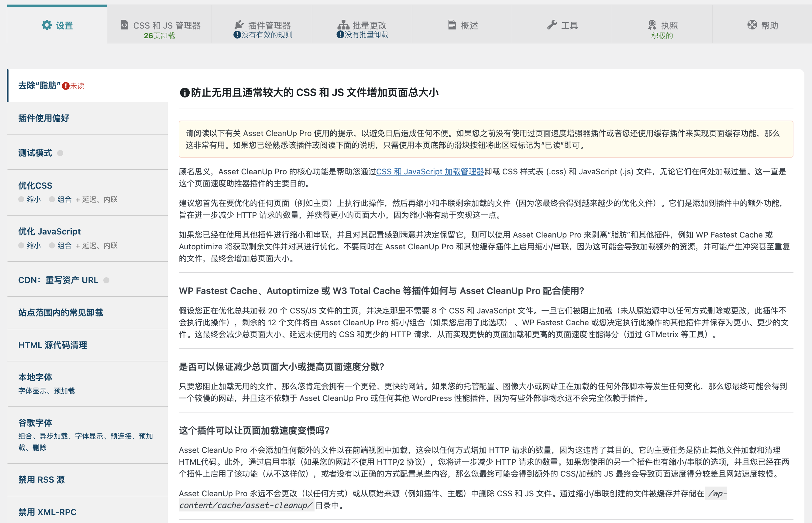
Task: Click the award ribbon icon beside 执照
Action: (x=652, y=25)
